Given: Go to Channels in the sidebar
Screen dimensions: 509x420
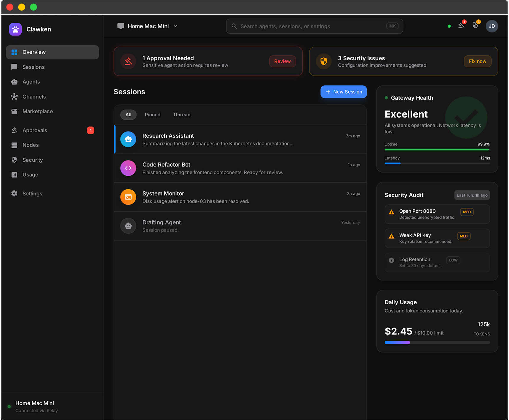Looking at the screenshot, I should (x=34, y=97).
